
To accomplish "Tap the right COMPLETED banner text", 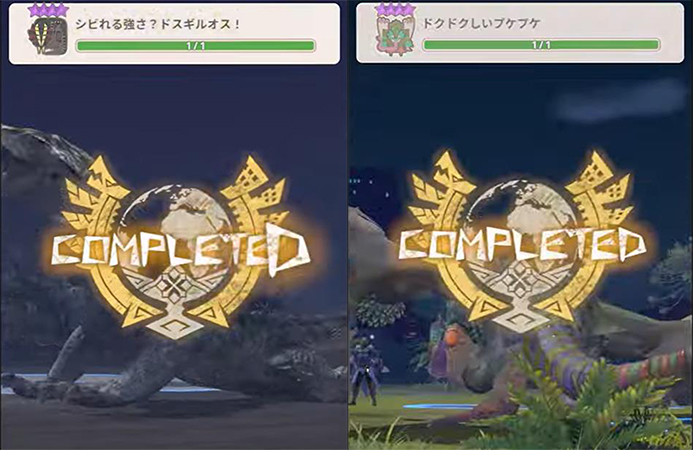I will [521, 245].
